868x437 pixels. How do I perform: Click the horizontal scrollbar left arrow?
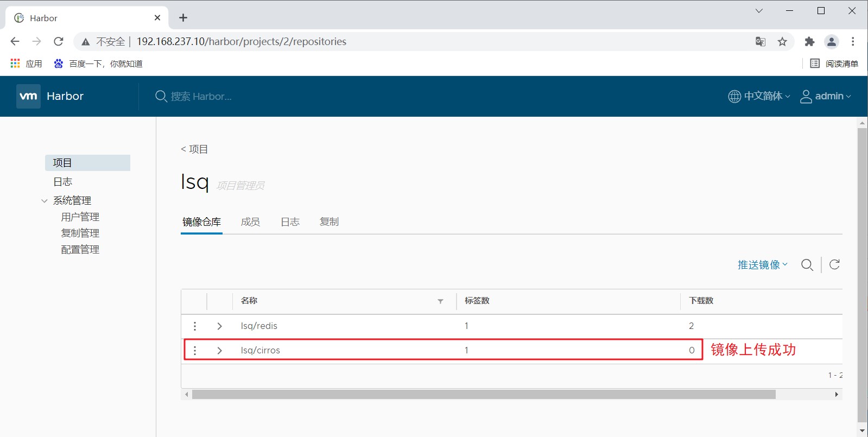187,395
